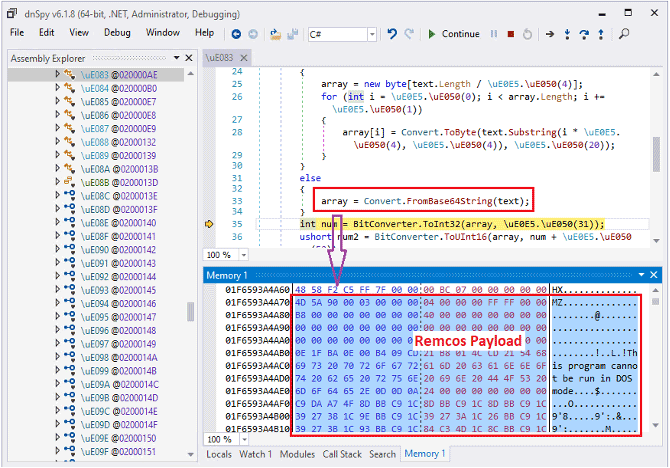Click the Open file toolbar icon

point(277,33)
